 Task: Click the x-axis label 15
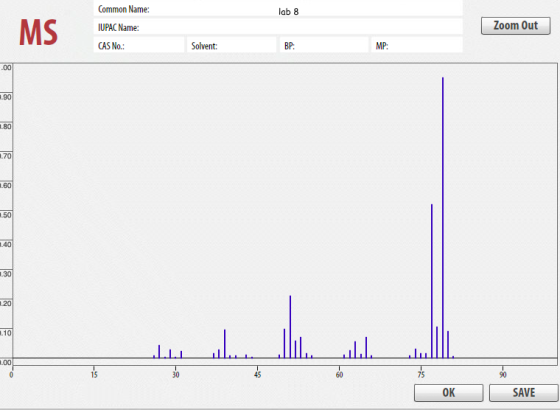tap(94, 375)
